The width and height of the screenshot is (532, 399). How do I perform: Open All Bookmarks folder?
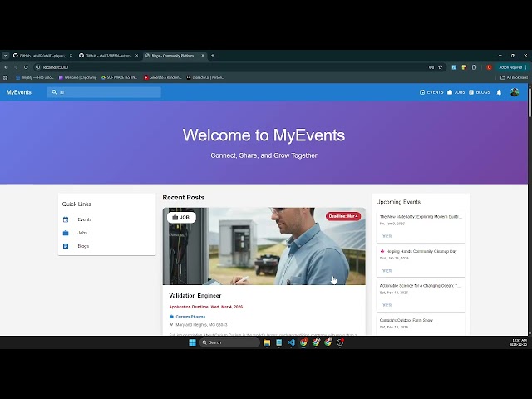click(x=514, y=77)
